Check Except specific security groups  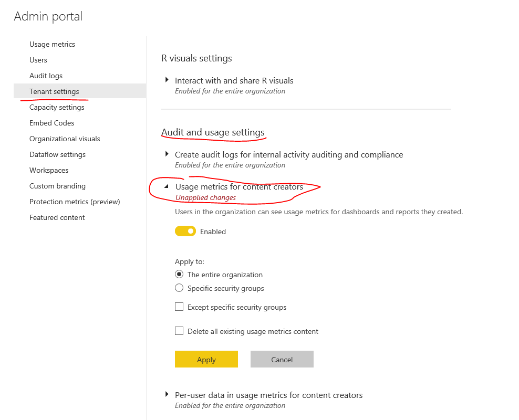(x=179, y=307)
